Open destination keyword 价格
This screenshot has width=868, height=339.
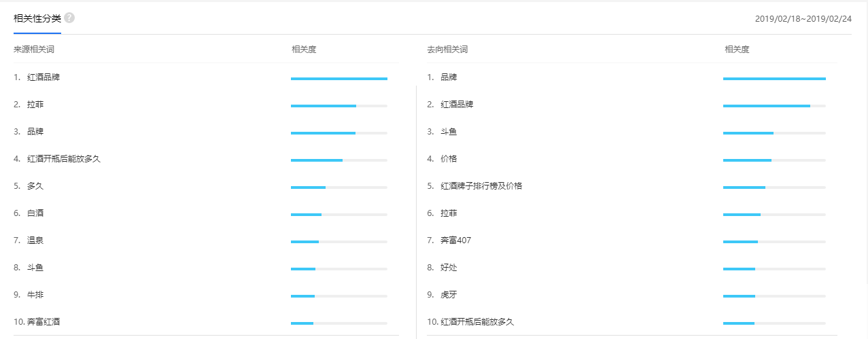[449, 159]
